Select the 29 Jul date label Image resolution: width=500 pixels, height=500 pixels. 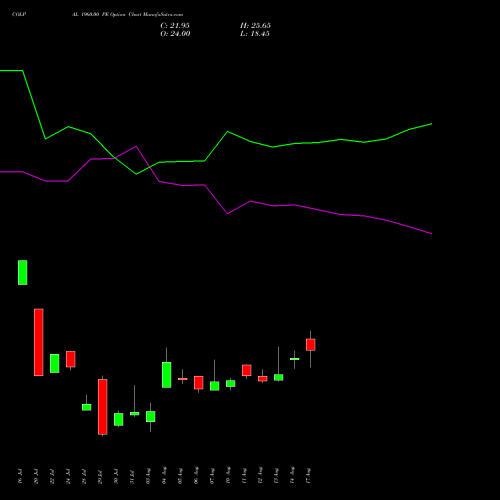pos(100,476)
